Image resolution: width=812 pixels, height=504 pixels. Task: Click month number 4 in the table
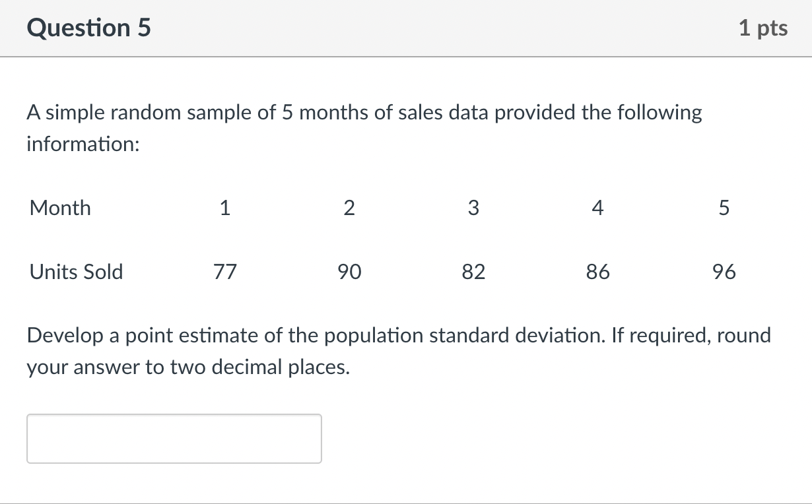click(x=597, y=208)
